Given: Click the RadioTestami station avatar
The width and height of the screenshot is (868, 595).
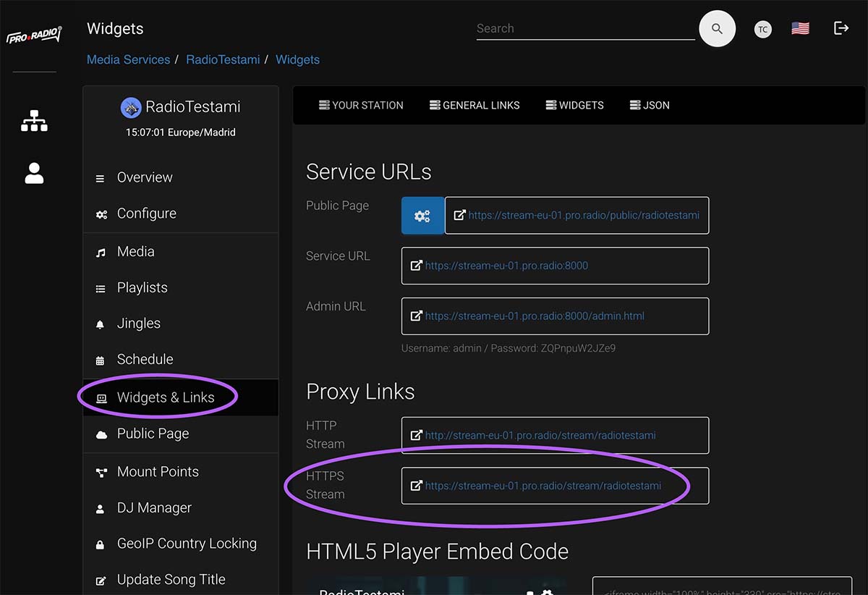Looking at the screenshot, I should click(x=131, y=107).
